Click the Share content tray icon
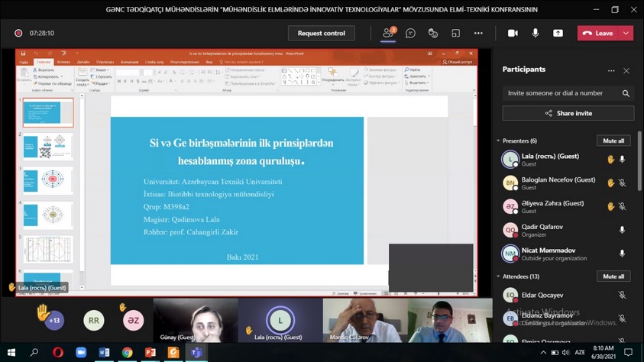Viewport: 644px width, 362px height. point(558,34)
